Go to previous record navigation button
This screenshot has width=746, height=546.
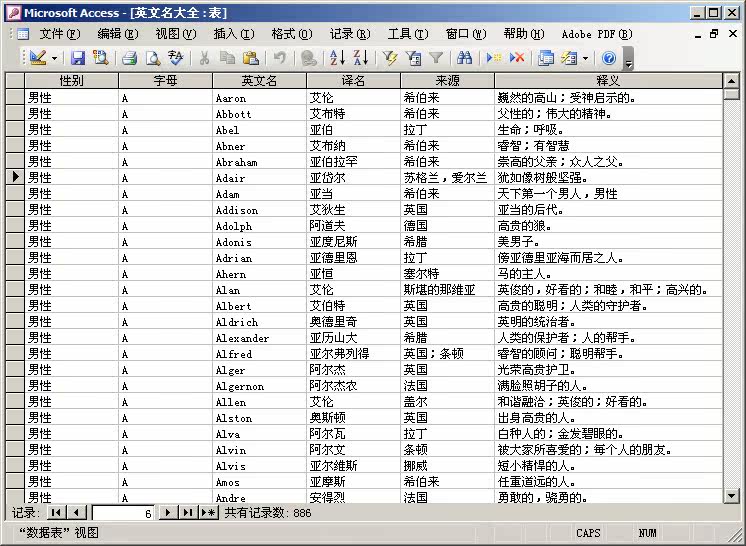pyautogui.click(x=77, y=513)
